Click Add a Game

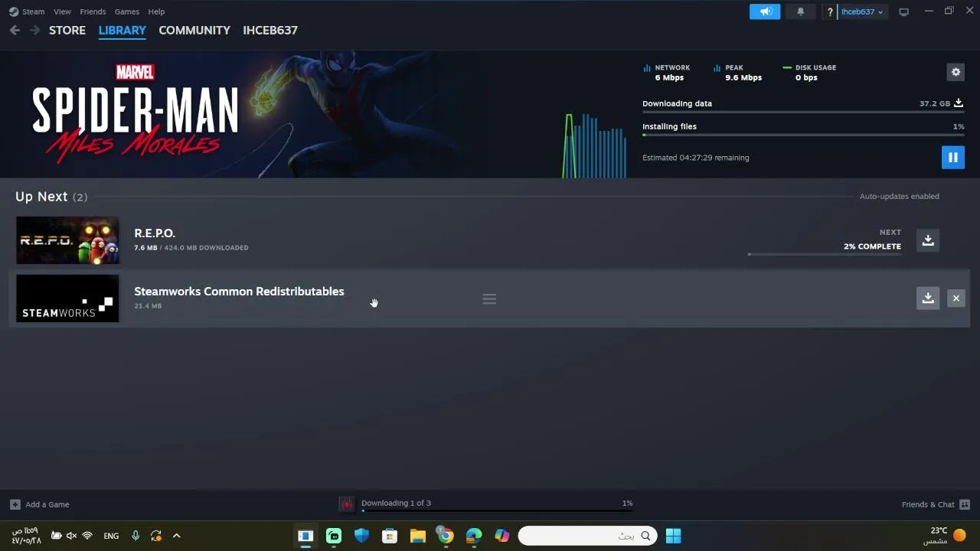(40, 504)
